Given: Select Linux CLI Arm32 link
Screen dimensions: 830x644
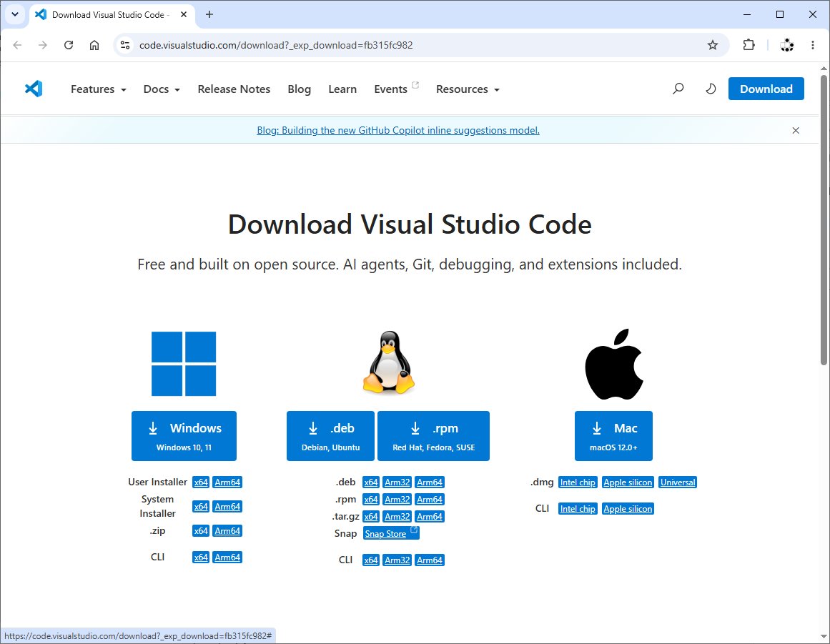Looking at the screenshot, I should click(x=397, y=560).
